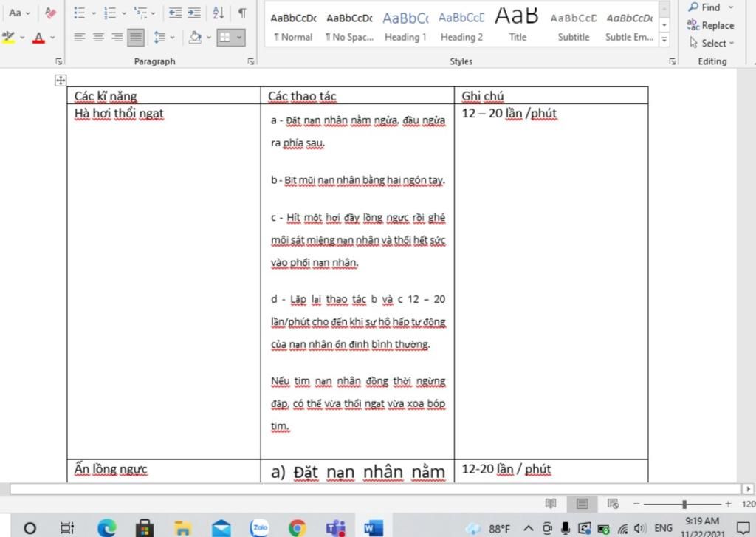Image resolution: width=756 pixels, height=537 pixels.
Task: Click table move handle
Action: (61, 80)
